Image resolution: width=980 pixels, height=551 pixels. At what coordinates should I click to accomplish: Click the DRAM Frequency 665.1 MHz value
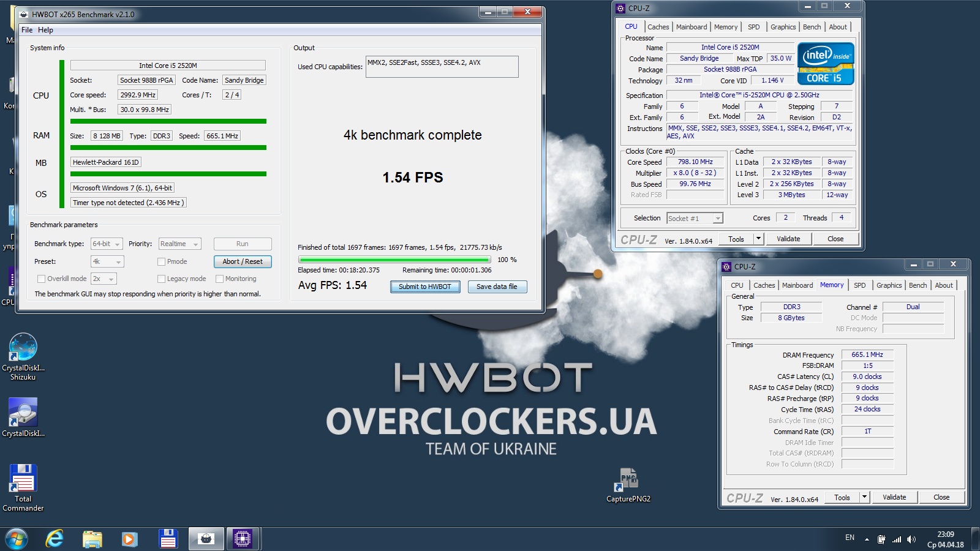click(x=867, y=354)
